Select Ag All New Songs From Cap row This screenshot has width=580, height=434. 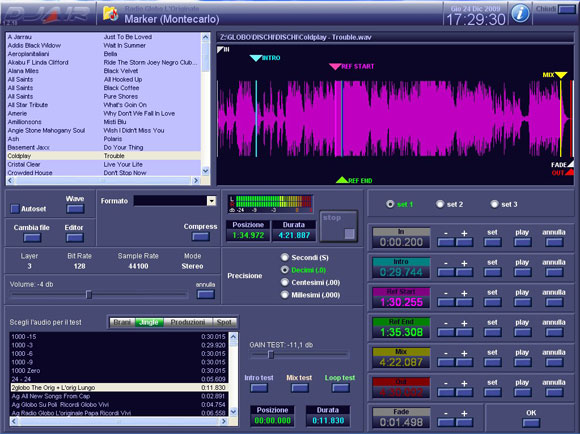[x=119, y=396]
